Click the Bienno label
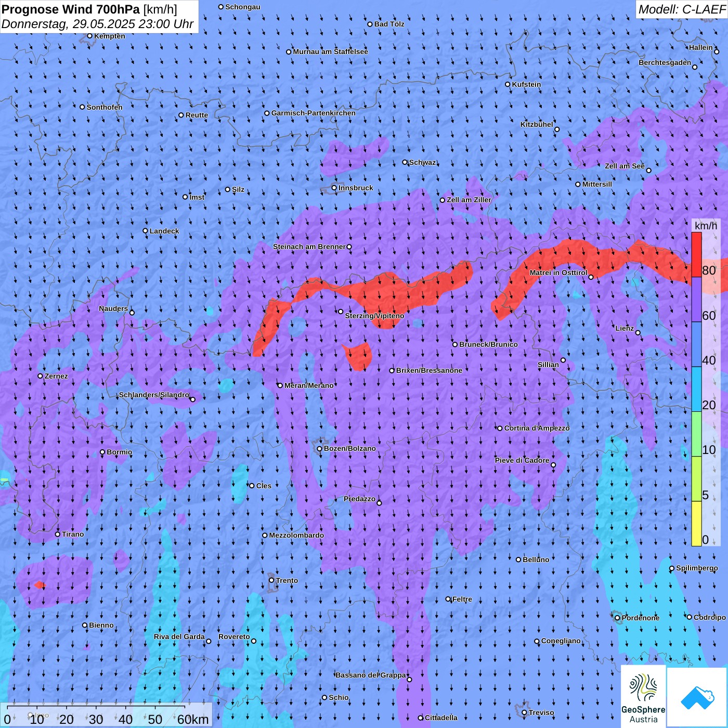This screenshot has height=728, width=728. click(101, 625)
